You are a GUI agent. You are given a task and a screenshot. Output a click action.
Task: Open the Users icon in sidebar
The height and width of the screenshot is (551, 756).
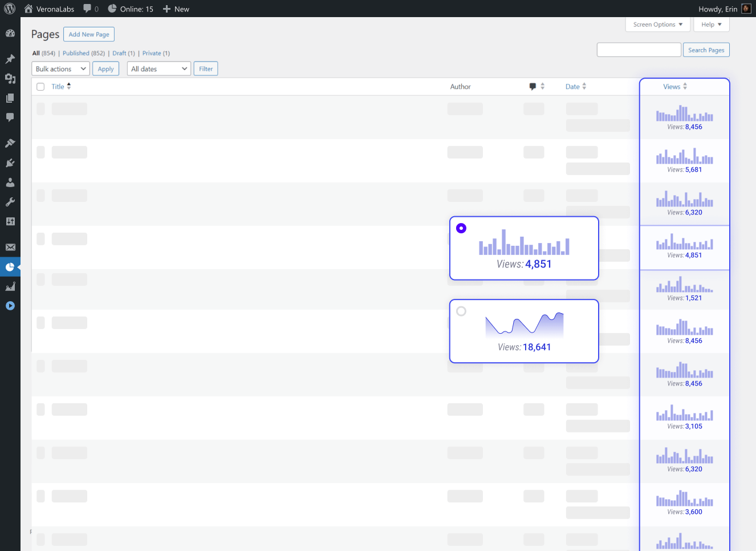10,183
